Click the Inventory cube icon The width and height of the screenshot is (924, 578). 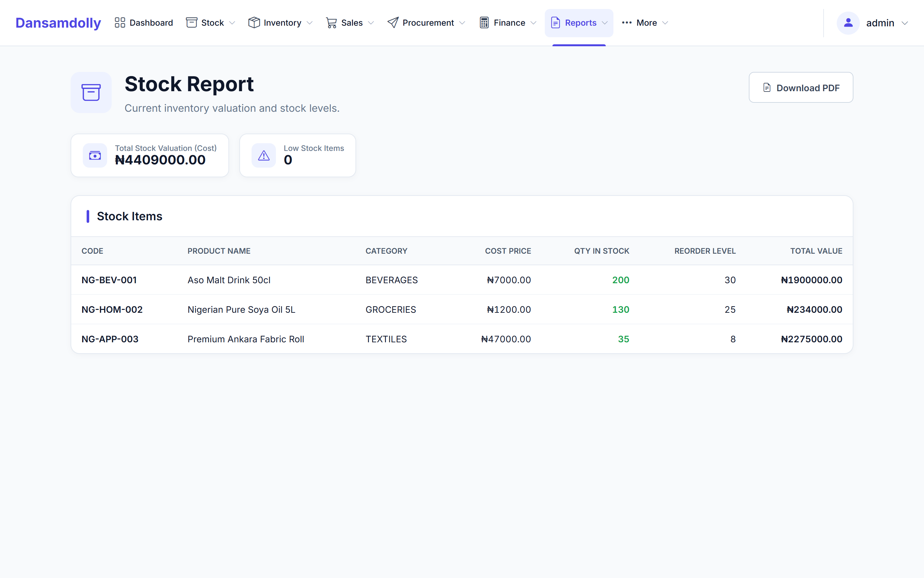254,22
